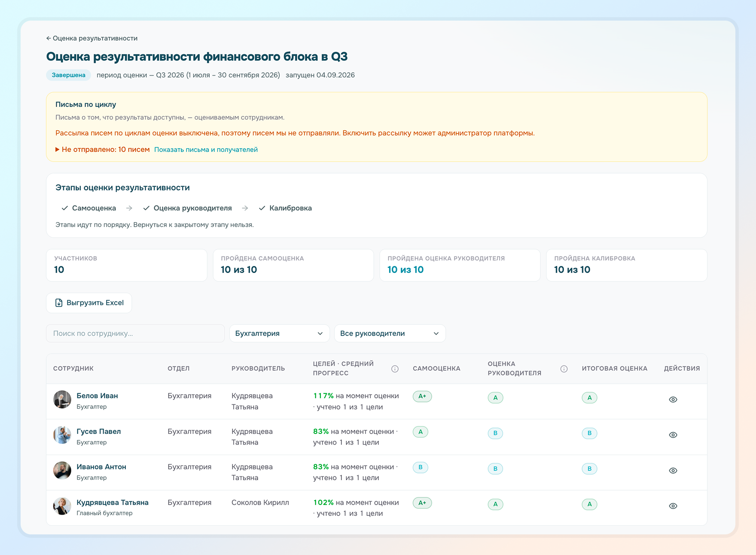Screen dimensions: 756x555
Task: Click Пройдена калибровка 10 из 10 card
Action: point(627,265)
